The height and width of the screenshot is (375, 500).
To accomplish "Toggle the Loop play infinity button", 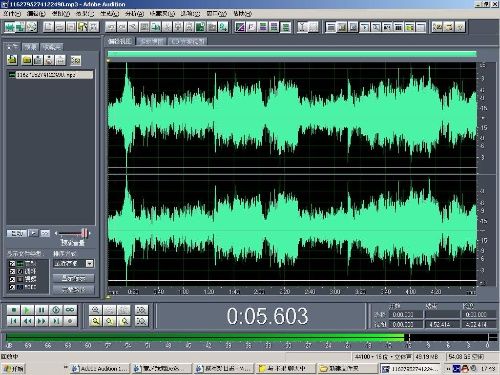I will click(70, 310).
